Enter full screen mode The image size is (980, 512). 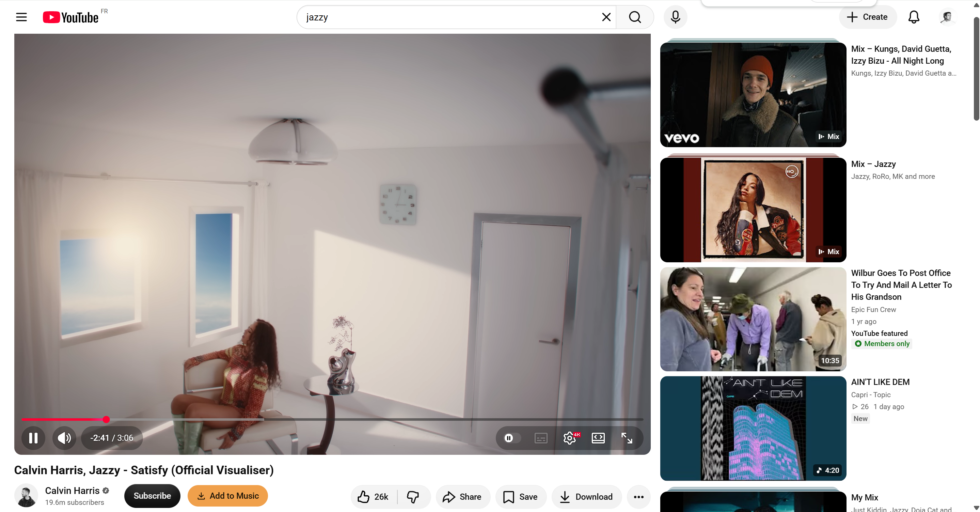pos(627,438)
